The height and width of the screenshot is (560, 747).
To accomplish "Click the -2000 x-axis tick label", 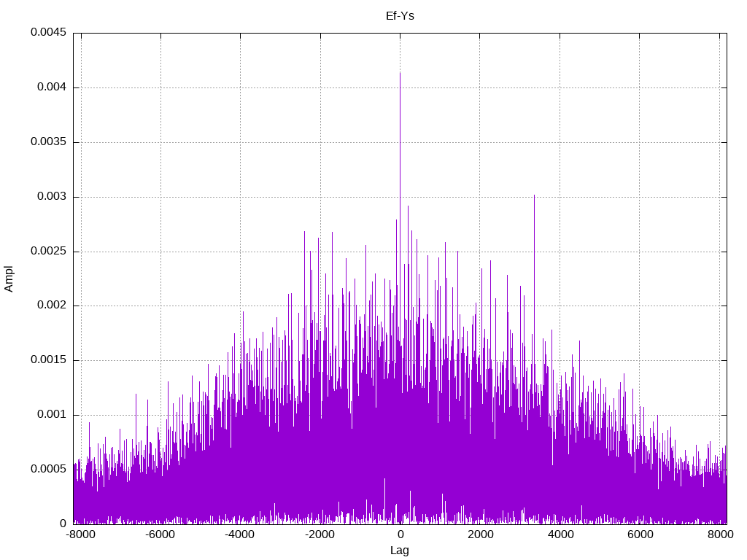I will (320, 534).
